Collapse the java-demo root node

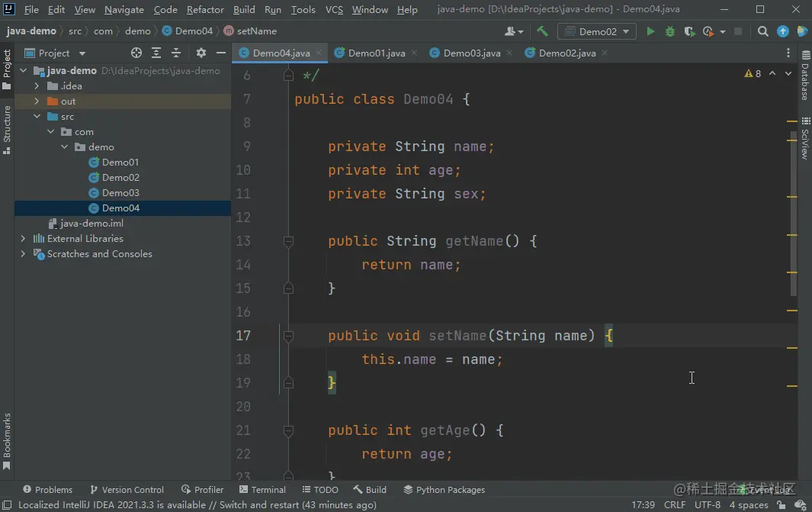click(23, 70)
